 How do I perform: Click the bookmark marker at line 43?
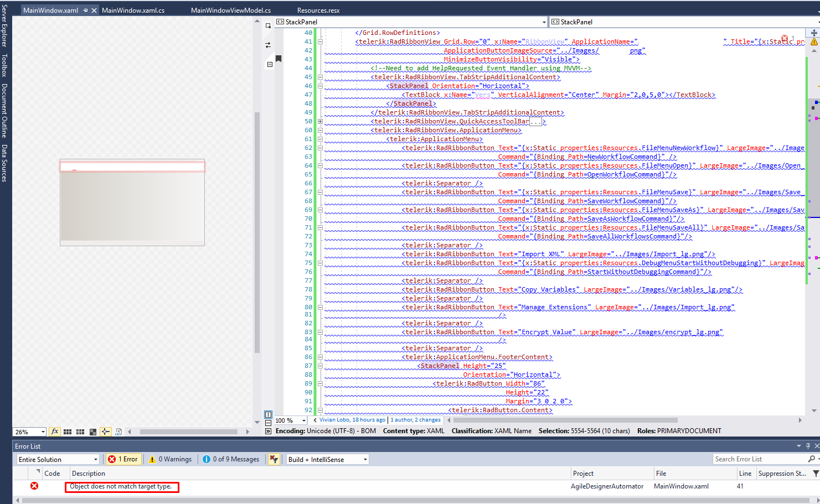pos(279,59)
